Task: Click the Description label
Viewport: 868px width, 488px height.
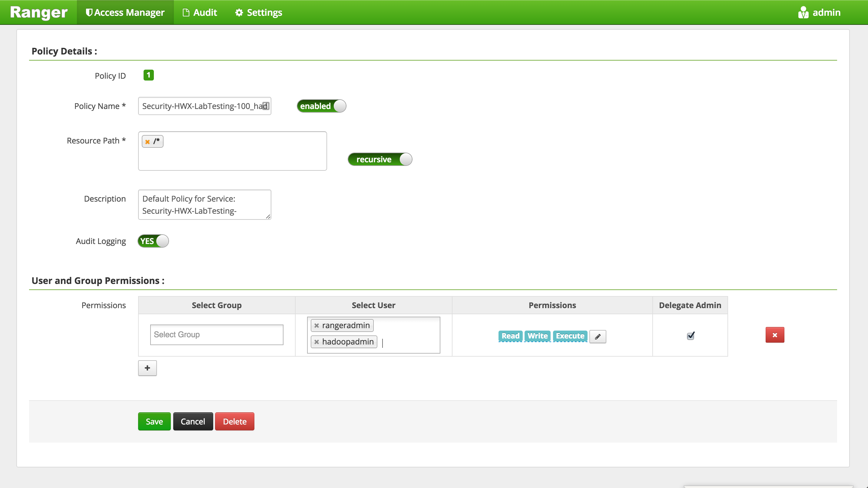Action: 105,199
